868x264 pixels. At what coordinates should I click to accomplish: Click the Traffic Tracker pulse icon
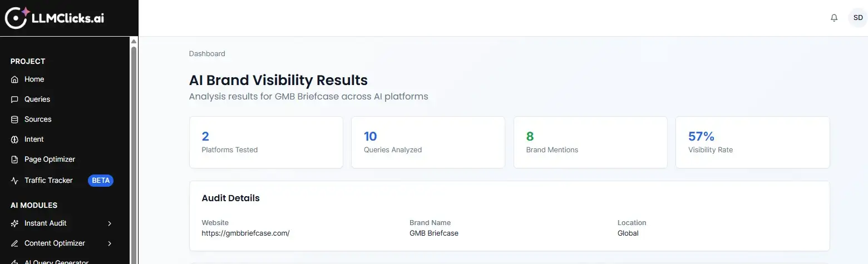(14, 181)
